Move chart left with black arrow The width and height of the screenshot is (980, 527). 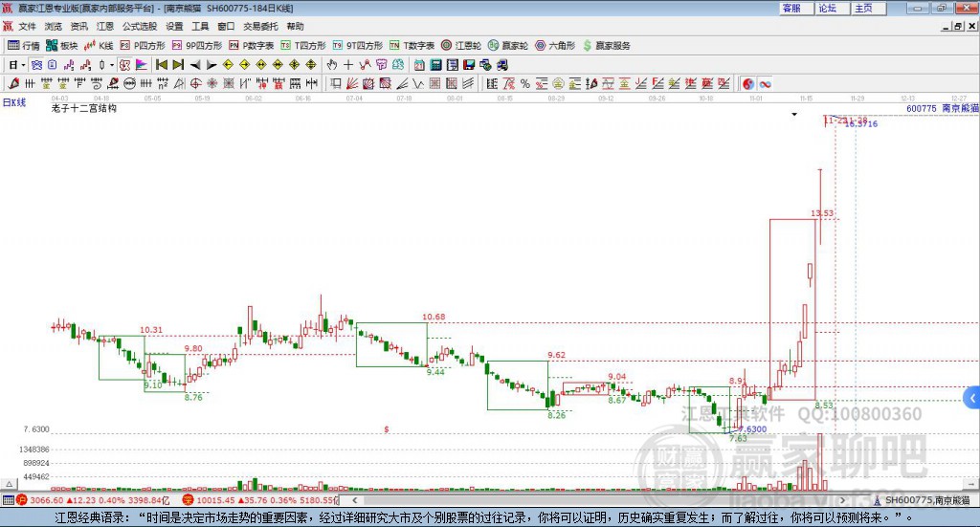[x=195, y=65]
